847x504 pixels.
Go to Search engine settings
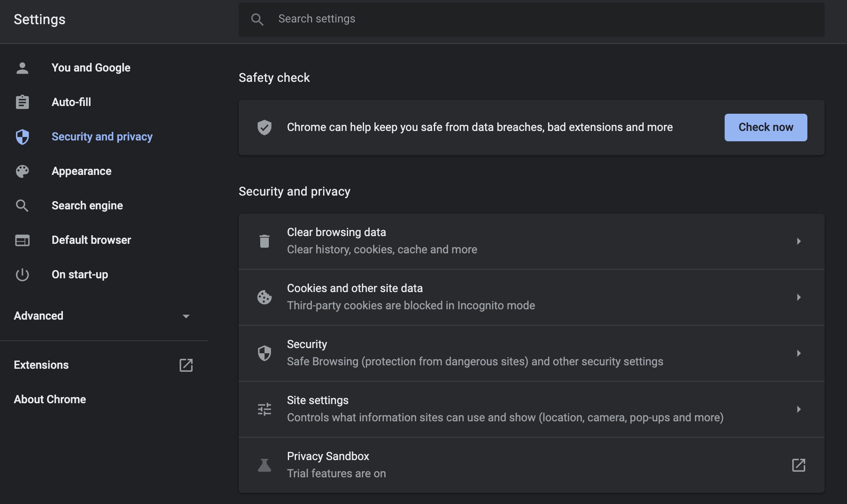[x=87, y=205]
